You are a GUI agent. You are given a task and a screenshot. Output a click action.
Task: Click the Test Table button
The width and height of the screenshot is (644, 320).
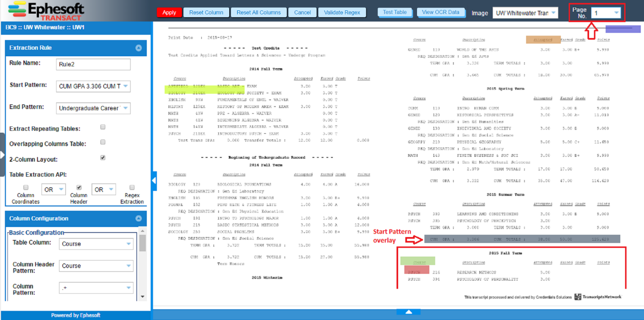tap(395, 12)
